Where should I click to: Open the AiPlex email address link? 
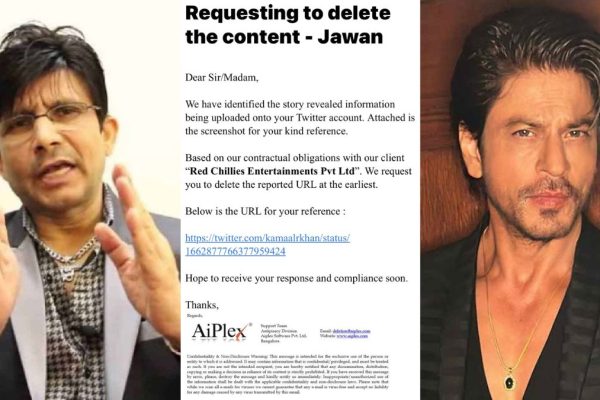(x=351, y=331)
